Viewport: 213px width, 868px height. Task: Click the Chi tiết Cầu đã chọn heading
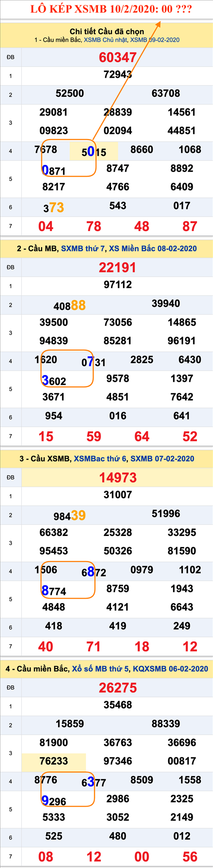coord(107,31)
